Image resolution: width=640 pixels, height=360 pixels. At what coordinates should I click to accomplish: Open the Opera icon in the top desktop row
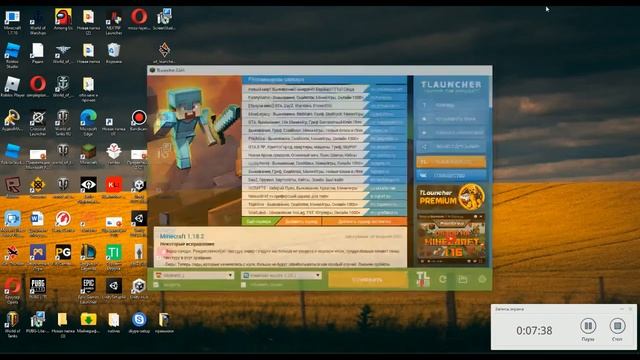tap(139, 20)
